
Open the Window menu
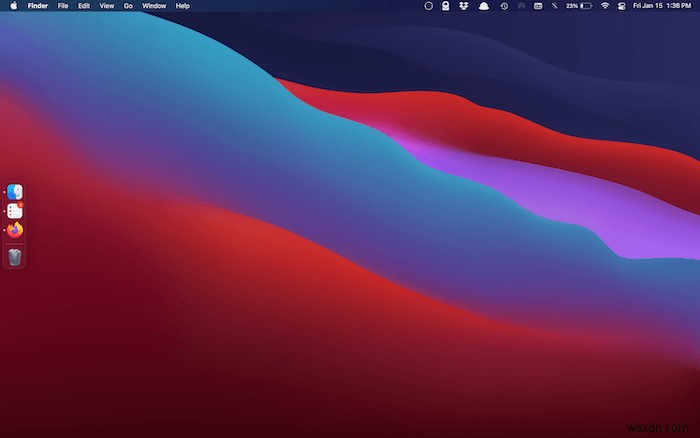[x=154, y=6]
